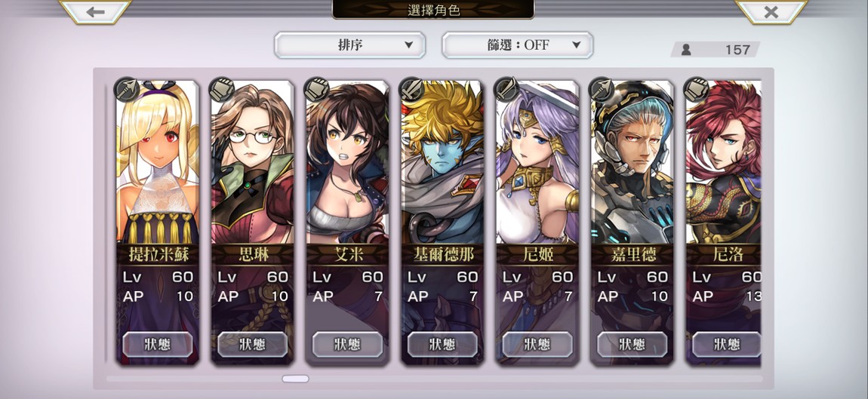Close the character selection screen

pos(771,11)
